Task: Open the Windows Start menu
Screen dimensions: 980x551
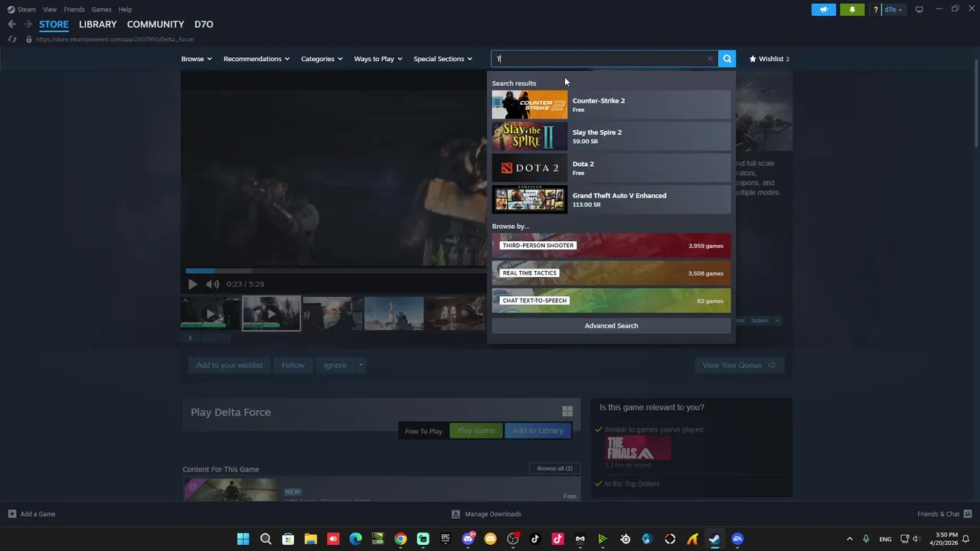Action: pos(243,539)
